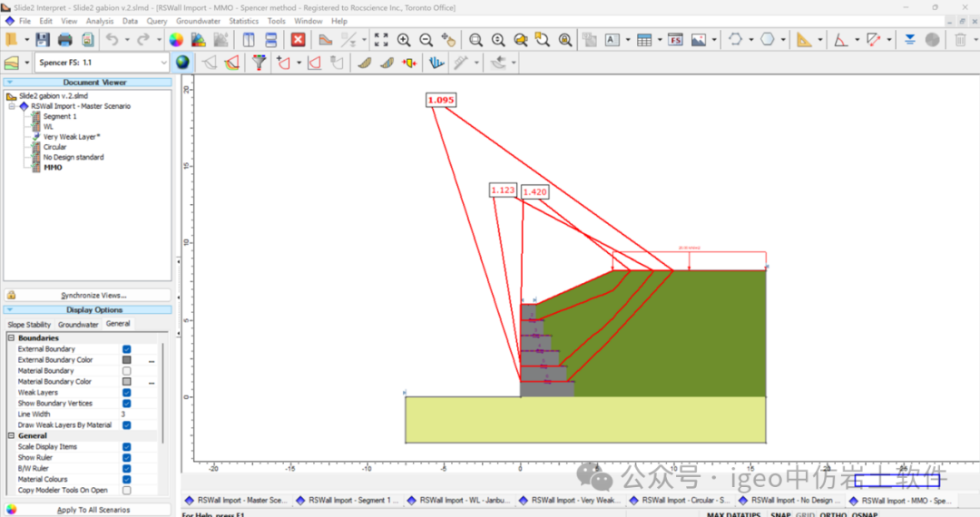Click the Zoom In magnifier icon
This screenshot has width=980, height=517.
coord(404,40)
